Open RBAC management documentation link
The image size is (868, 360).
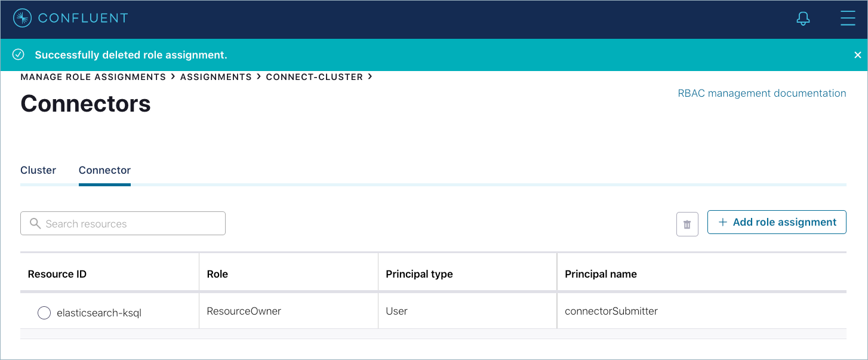pos(762,93)
